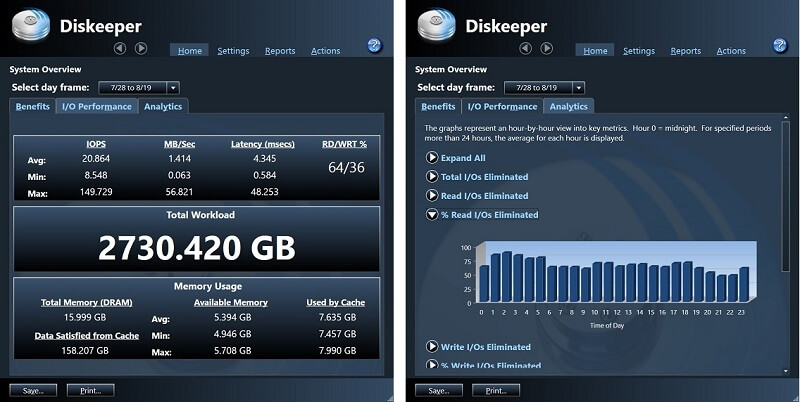Click 15.999 GB total memory value

pyautogui.click(x=85, y=317)
